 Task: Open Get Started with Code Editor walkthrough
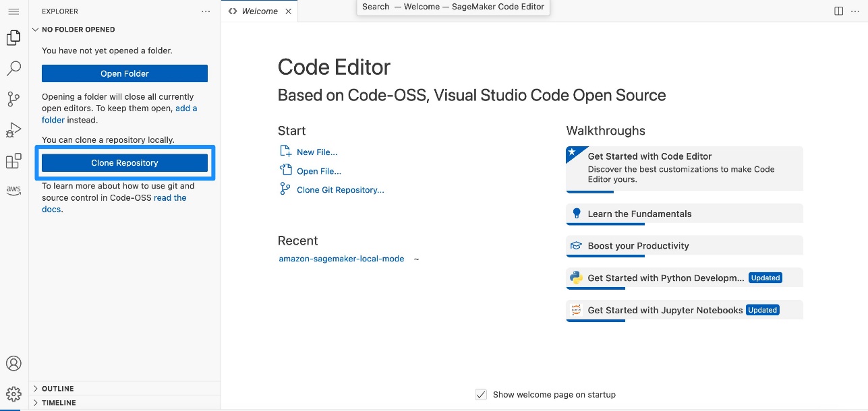coord(685,169)
